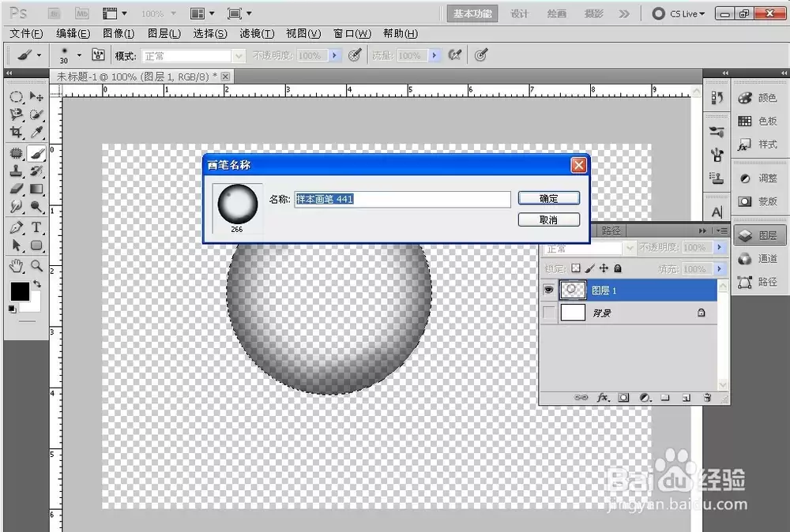Confirm brush name with 确定 button

pyautogui.click(x=549, y=198)
